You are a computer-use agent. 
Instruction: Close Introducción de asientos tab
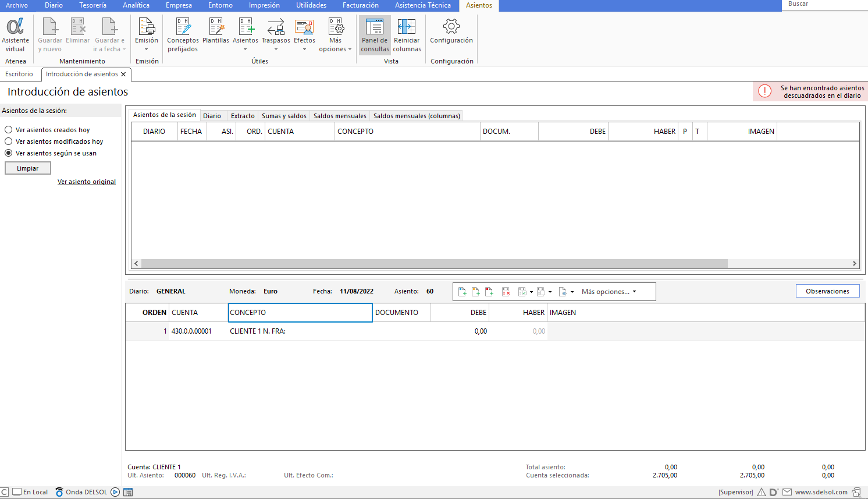coord(123,75)
